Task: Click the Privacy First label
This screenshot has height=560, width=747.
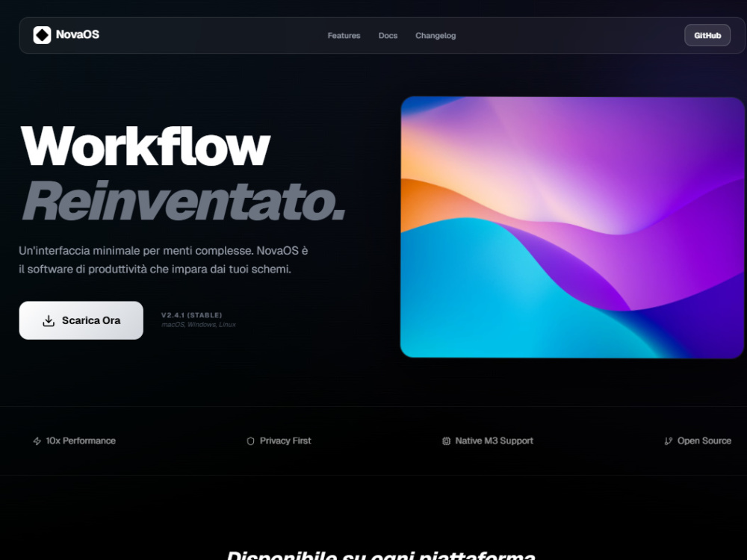Action: pos(285,441)
